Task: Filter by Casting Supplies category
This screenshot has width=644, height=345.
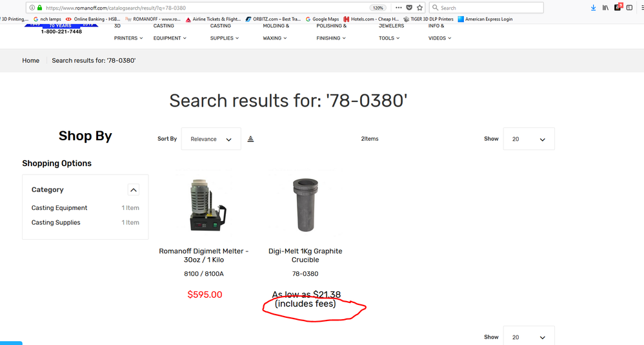Action: pyautogui.click(x=56, y=222)
